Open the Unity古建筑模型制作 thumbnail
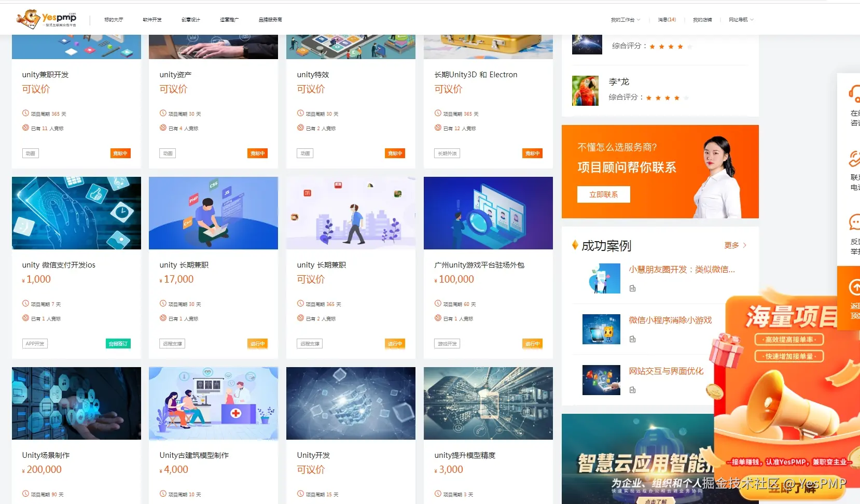The image size is (860, 504). pos(213,403)
